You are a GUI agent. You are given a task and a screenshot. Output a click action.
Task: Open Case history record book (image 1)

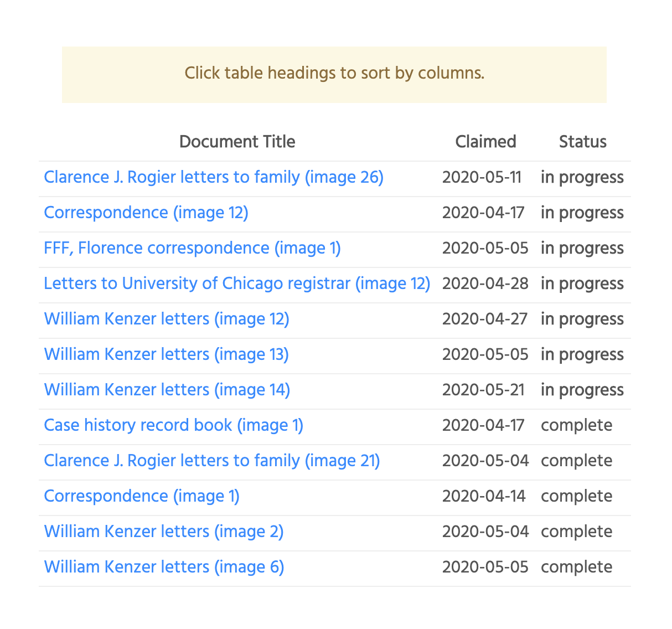pos(173,425)
